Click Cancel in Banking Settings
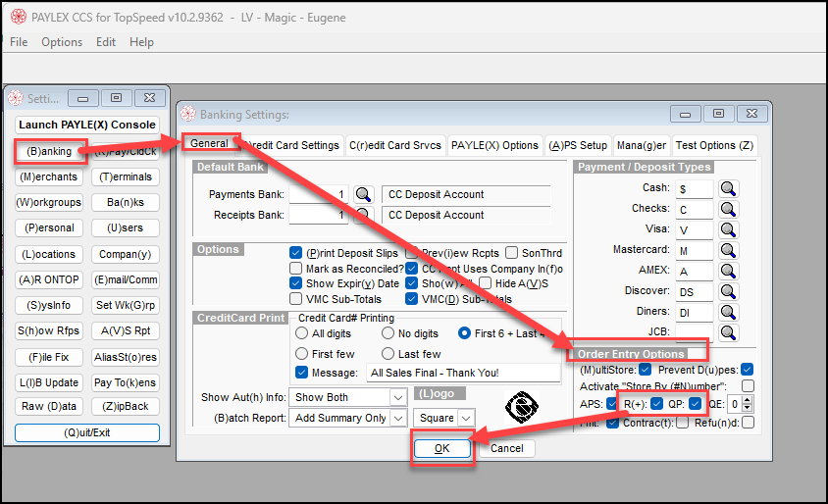Viewport: 828px width, 504px height. (507, 448)
